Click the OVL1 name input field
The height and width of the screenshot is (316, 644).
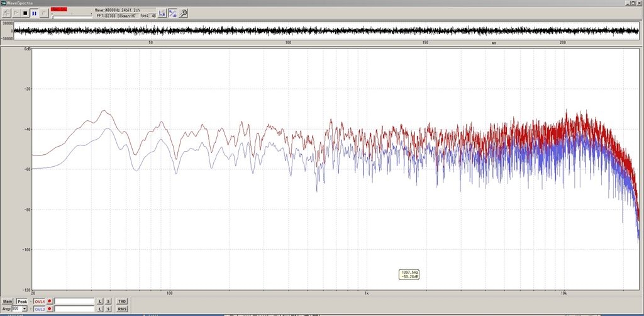click(74, 301)
